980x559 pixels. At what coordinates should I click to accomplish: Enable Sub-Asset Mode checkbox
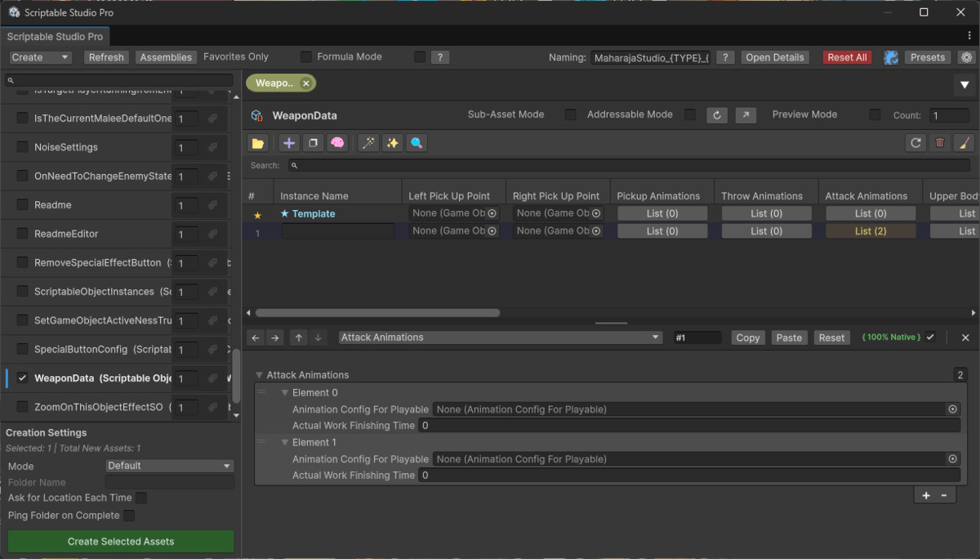coord(571,115)
